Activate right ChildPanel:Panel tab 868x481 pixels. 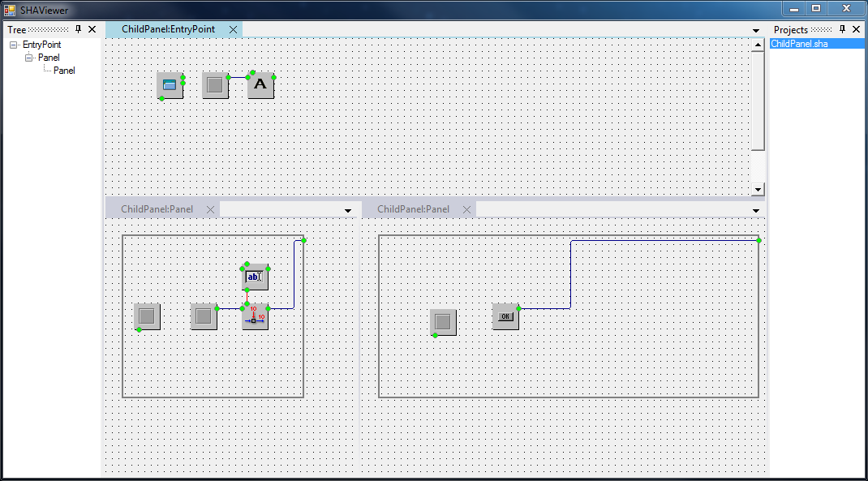414,209
